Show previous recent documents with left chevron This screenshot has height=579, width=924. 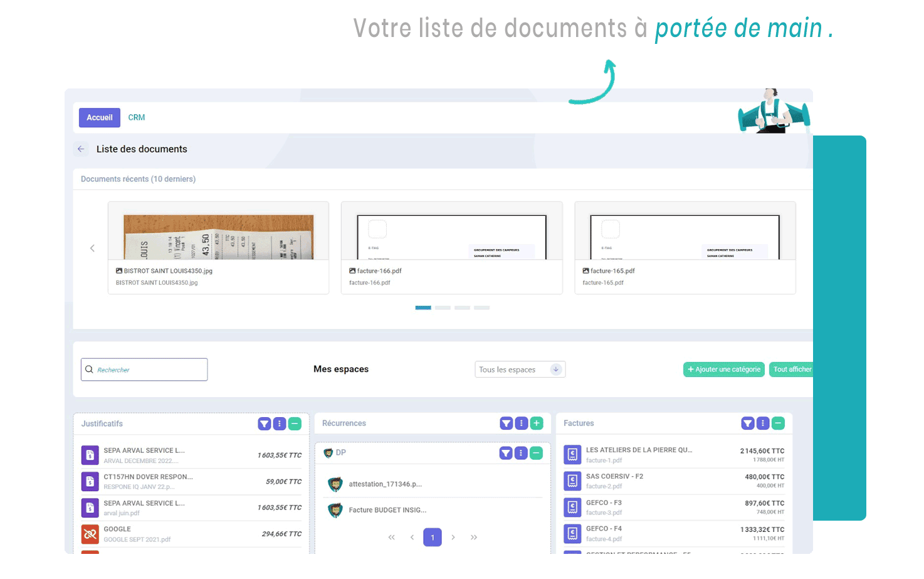pos(92,248)
